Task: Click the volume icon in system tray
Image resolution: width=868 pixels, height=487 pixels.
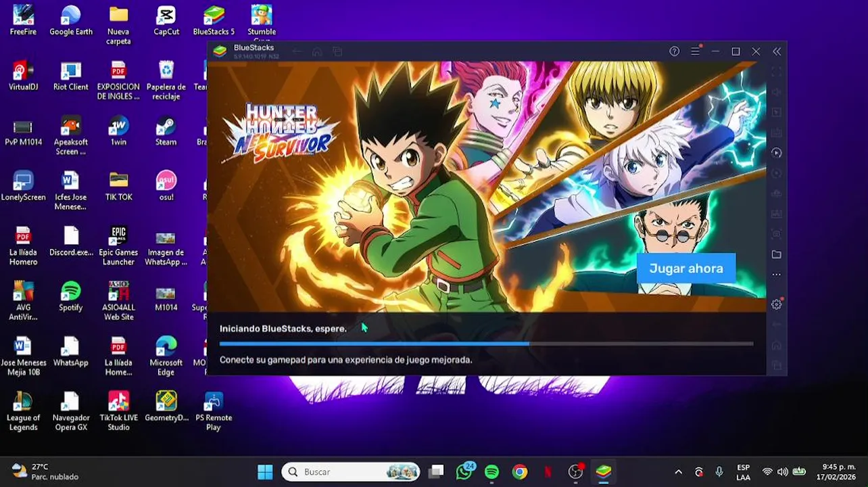Action: (x=783, y=472)
